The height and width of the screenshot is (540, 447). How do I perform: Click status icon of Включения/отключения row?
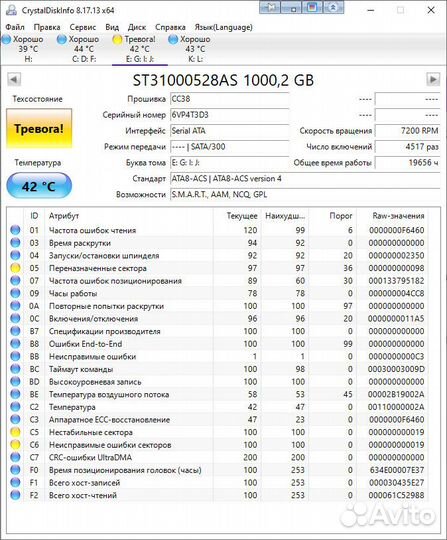pyautogui.click(x=15, y=319)
